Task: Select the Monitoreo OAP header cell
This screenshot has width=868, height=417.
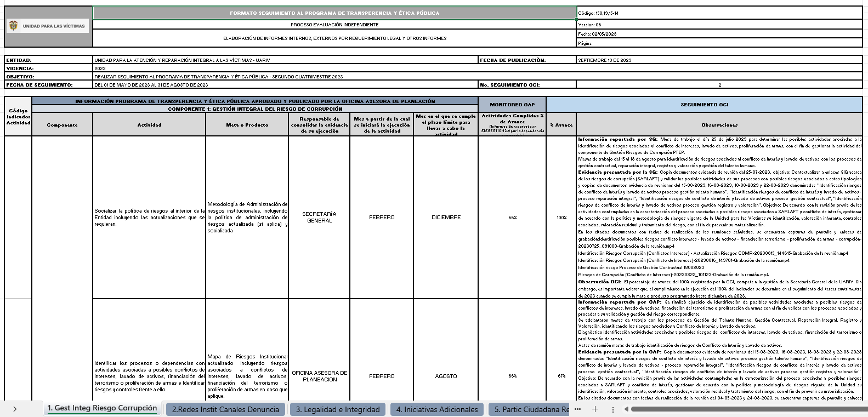Action: 512,105
